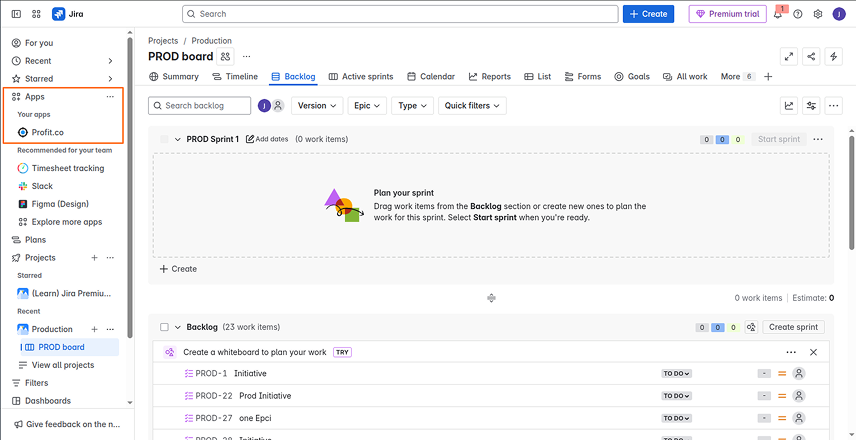
Task: Switch to the Calendar tab
Action: 431,76
